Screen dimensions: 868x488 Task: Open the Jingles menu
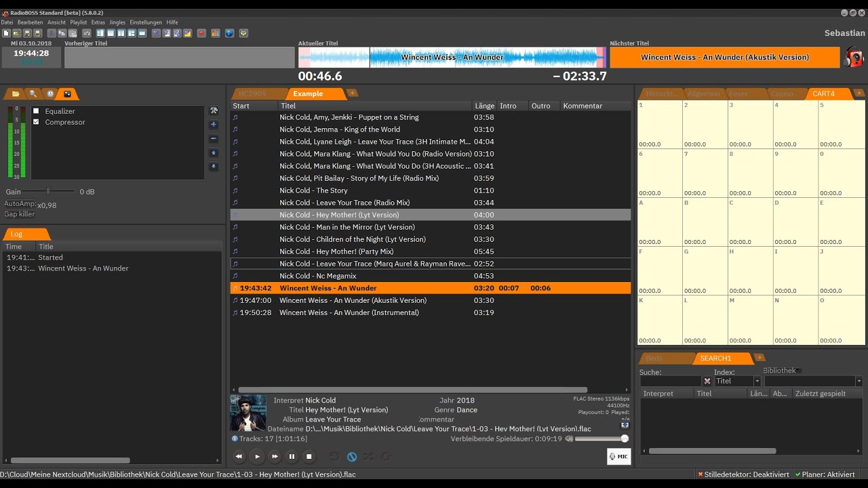point(117,22)
